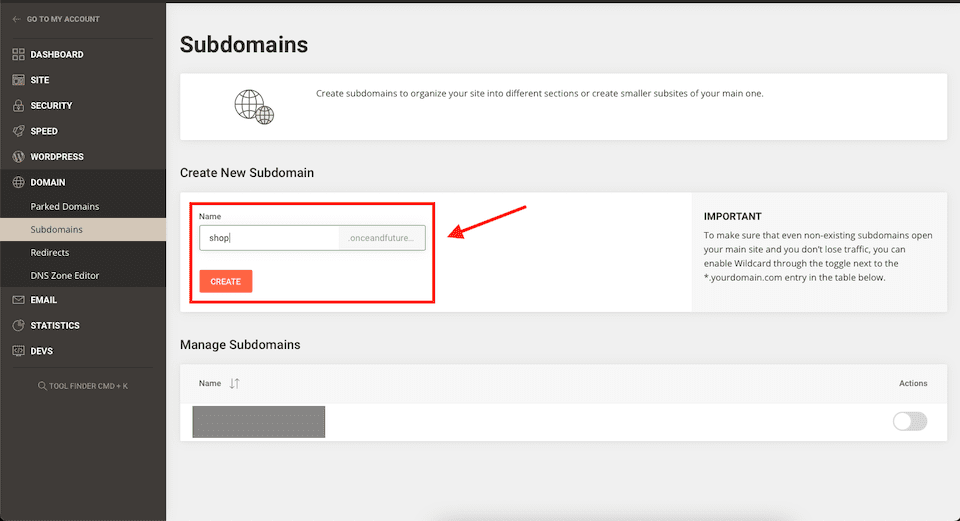This screenshot has height=521, width=960.
Task: Click the Site icon in sidebar
Action: [x=18, y=80]
